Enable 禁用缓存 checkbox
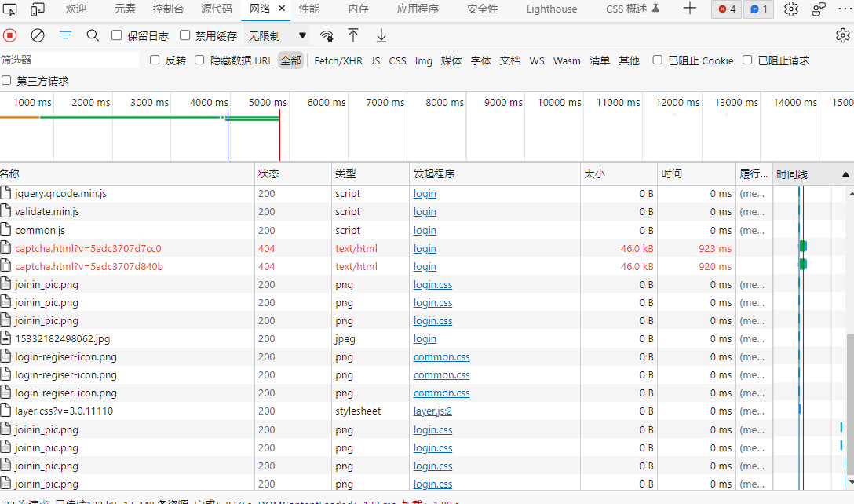Image resolution: width=854 pixels, height=504 pixels. [x=185, y=35]
